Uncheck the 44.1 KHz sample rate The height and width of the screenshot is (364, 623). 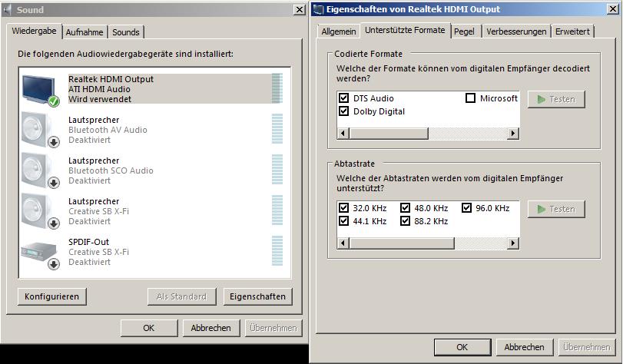click(x=343, y=220)
